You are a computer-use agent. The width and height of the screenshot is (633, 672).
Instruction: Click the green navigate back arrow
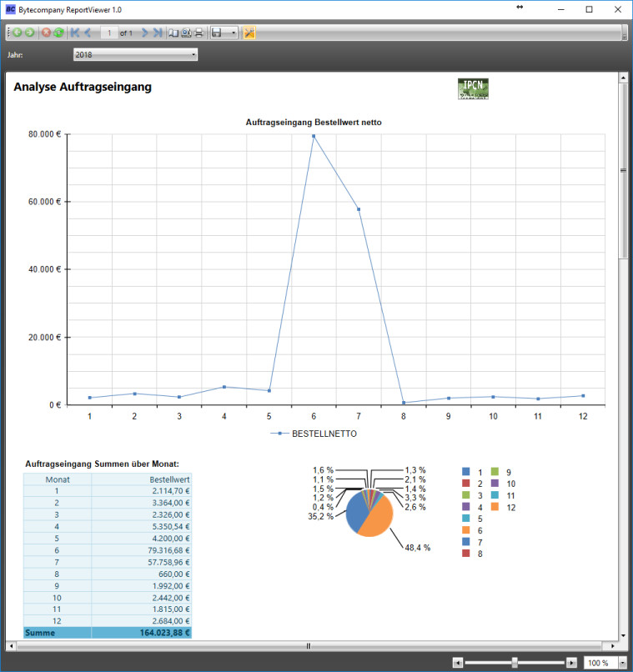click(18, 33)
